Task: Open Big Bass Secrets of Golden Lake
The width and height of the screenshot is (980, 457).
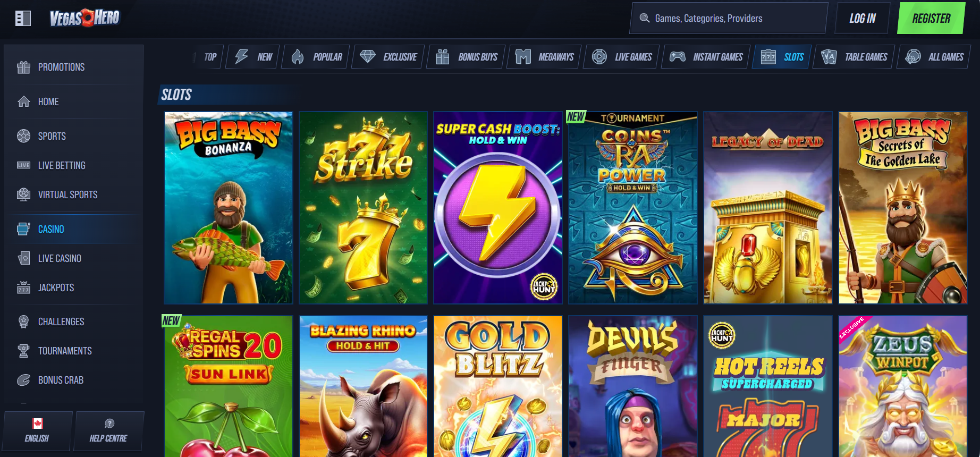Action: [x=903, y=208]
